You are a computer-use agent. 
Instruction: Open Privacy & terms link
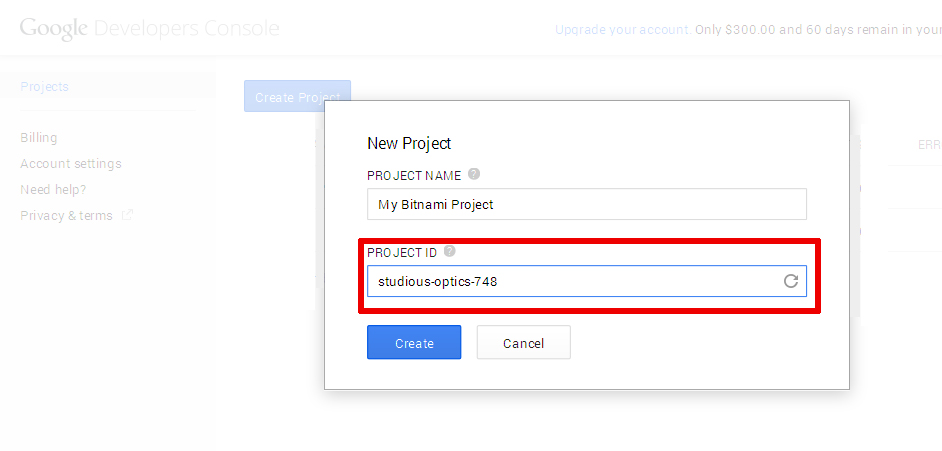(x=66, y=216)
